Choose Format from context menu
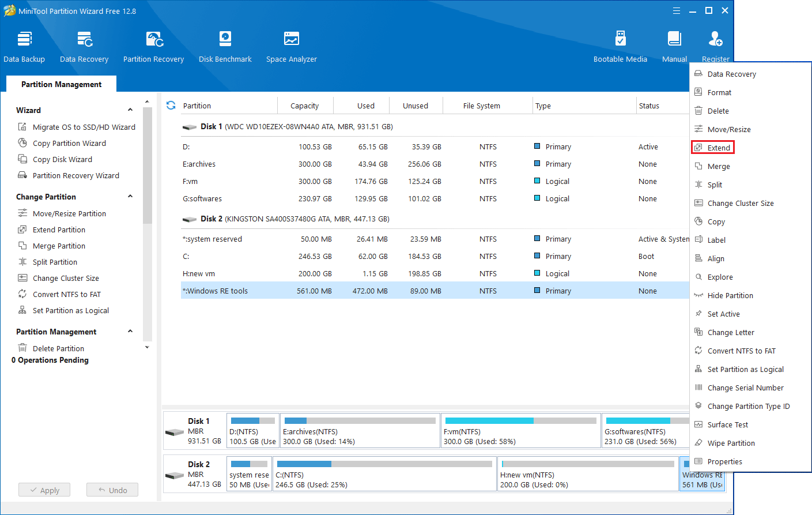812x515 pixels. tap(750, 92)
